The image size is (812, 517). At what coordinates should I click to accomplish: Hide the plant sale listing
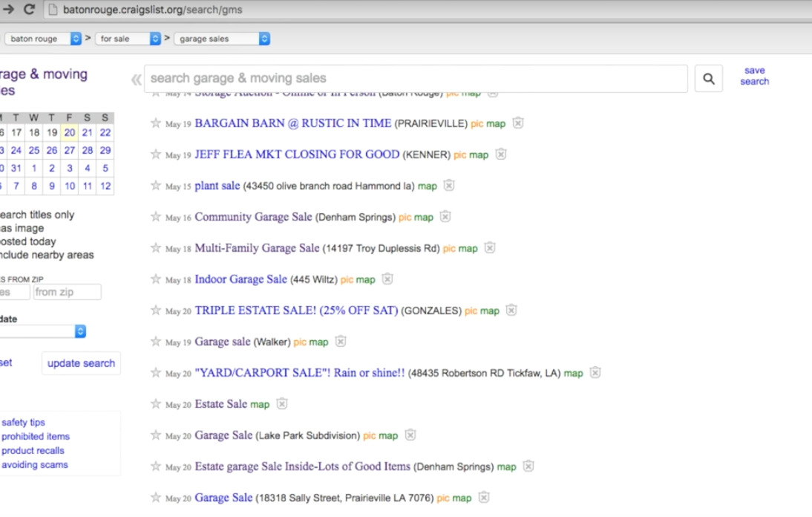click(449, 186)
